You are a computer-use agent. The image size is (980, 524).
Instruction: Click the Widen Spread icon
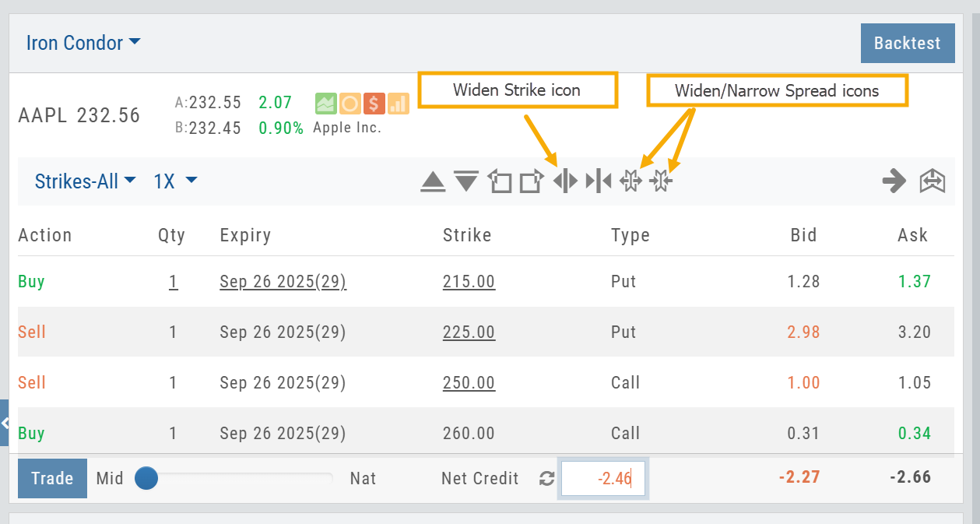click(631, 181)
